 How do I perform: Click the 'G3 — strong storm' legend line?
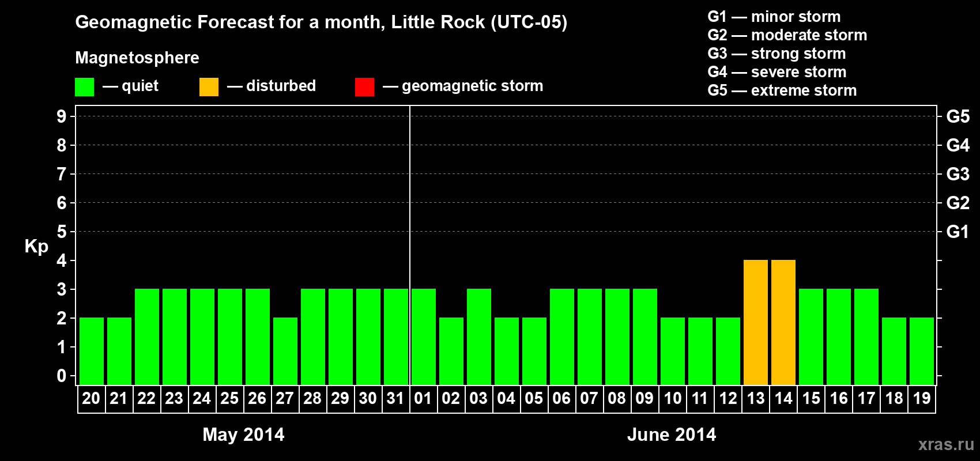(777, 54)
